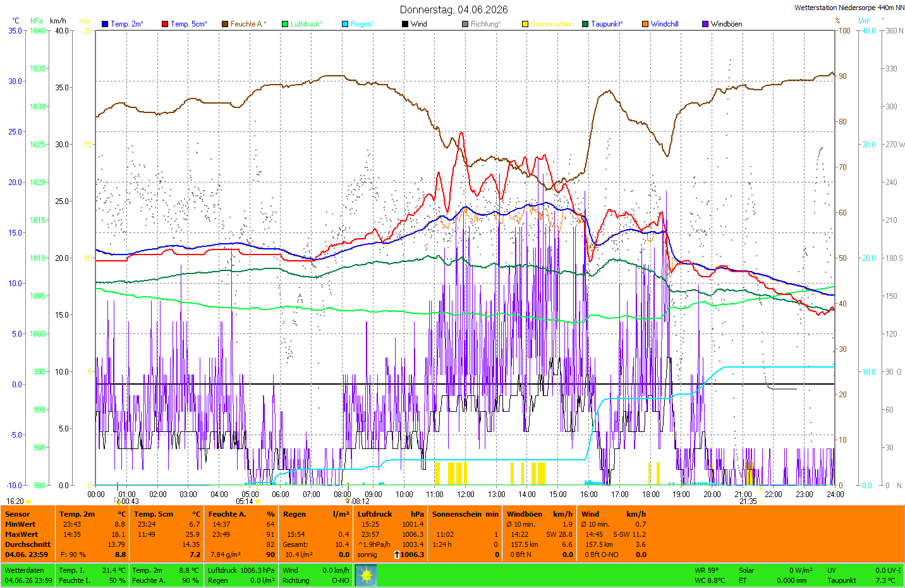Click the Temp. 2m* legend label
905x588 pixels.
tap(127, 24)
